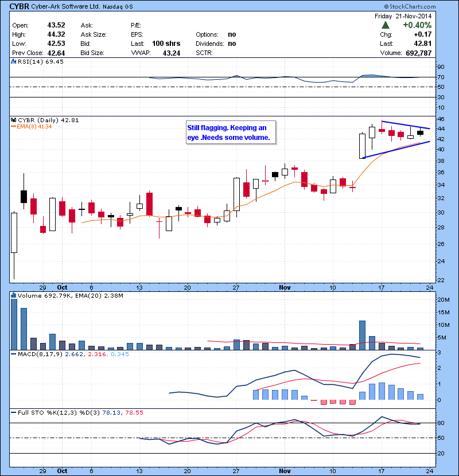Viewport: 459px width, 476px height.
Task: Click the +0.40% percent change
Action: pos(417,25)
